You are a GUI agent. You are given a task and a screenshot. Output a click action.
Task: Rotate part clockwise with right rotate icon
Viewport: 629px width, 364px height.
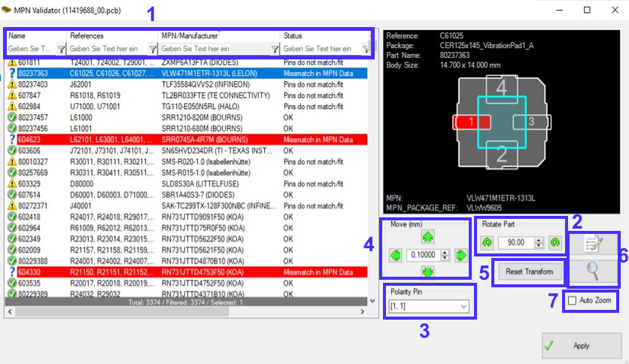click(x=555, y=242)
